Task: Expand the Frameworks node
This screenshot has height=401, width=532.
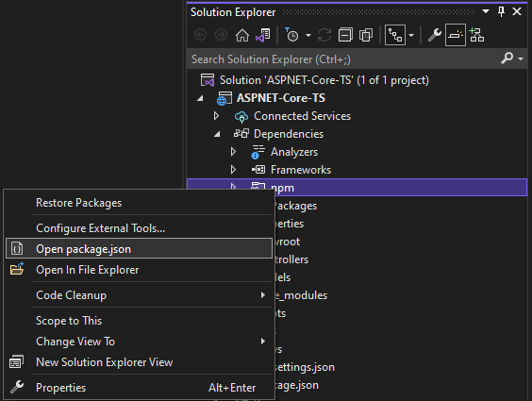Action: [233, 170]
